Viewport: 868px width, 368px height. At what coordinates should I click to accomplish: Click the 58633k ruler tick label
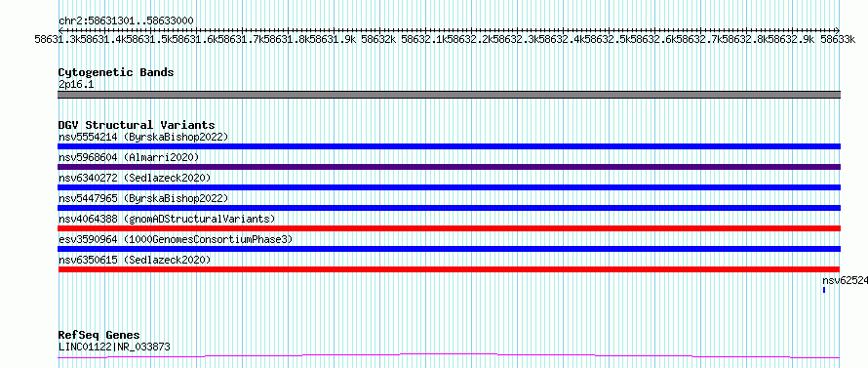point(838,39)
